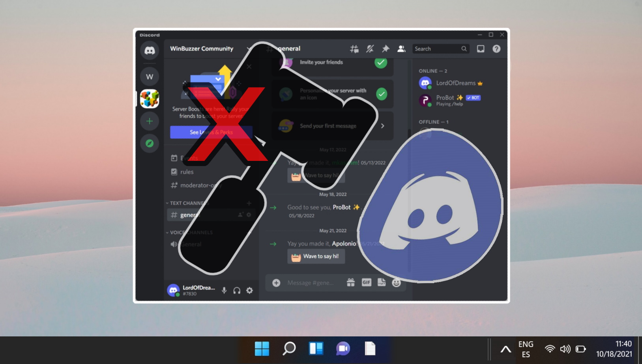Image resolution: width=642 pixels, height=364 pixels.
Task: Open the sticker picker icon
Action: click(x=382, y=282)
